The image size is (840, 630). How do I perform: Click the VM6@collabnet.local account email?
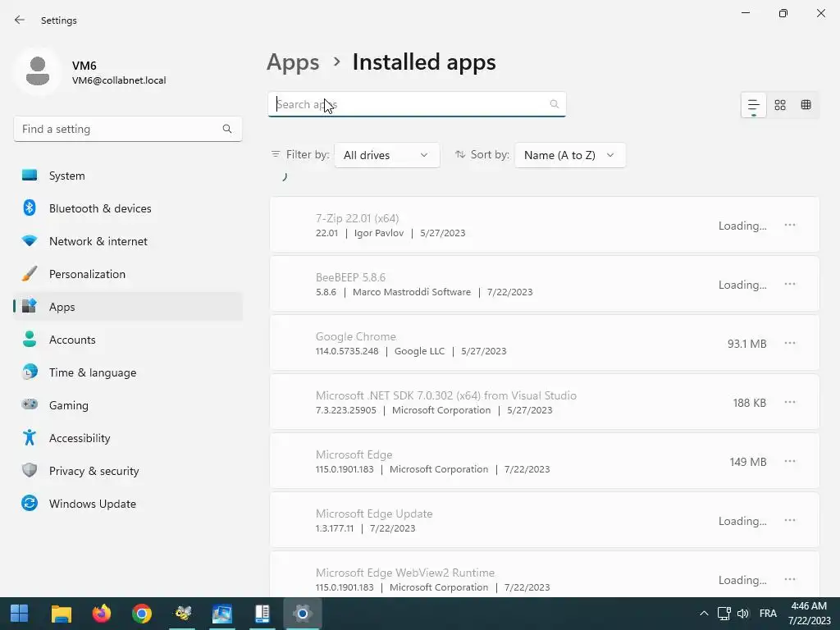119,80
